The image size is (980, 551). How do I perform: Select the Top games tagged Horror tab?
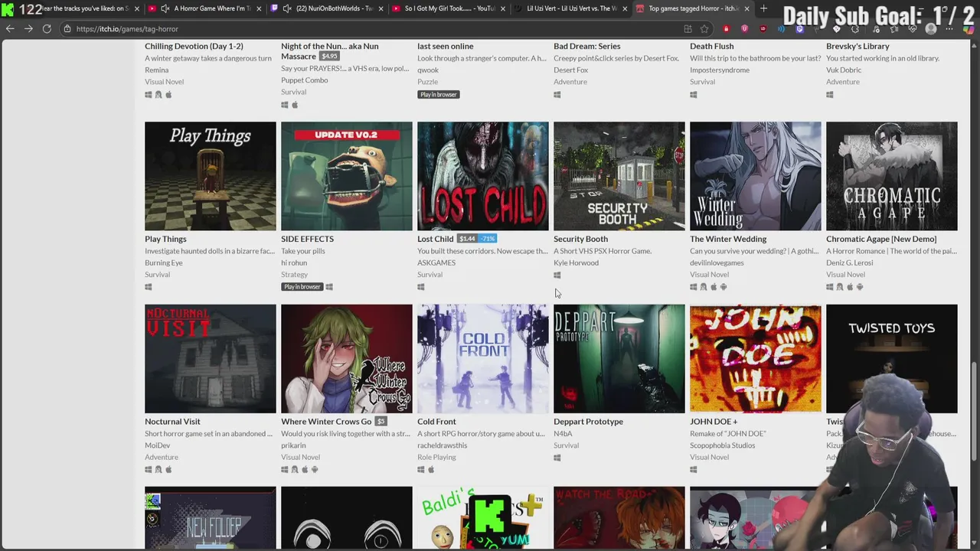coord(694,8)
